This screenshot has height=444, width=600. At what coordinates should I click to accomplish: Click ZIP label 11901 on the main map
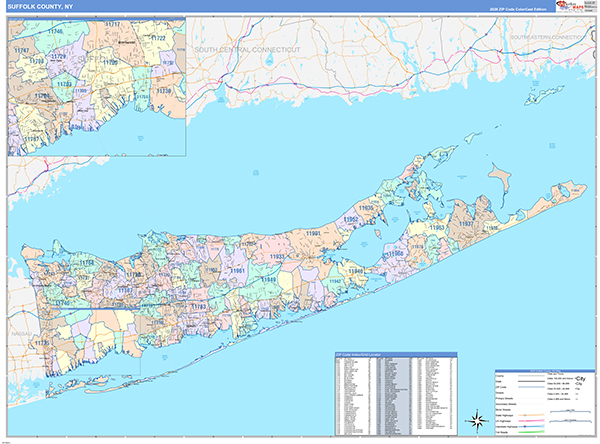pyautogui.click(x=313, y=233)
